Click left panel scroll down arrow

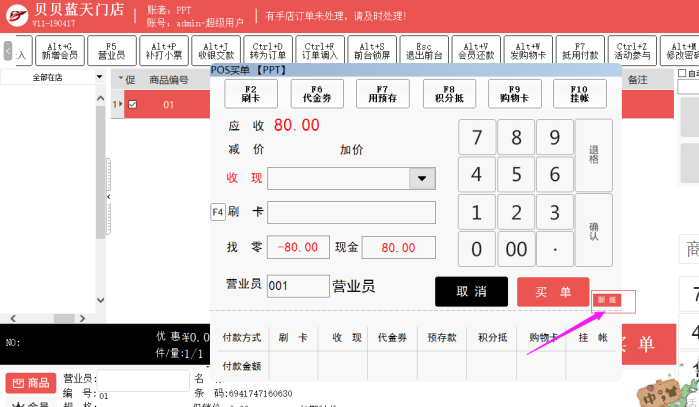pos(100,300)
